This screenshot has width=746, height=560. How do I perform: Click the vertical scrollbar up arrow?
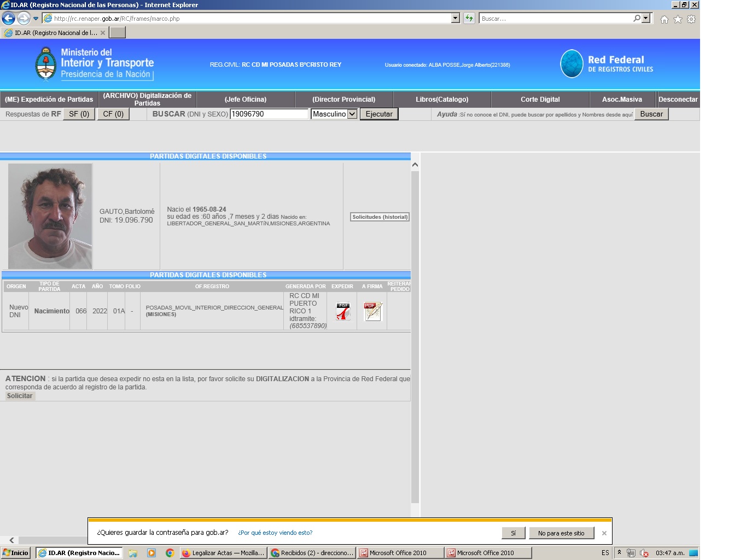coord(415,165)
